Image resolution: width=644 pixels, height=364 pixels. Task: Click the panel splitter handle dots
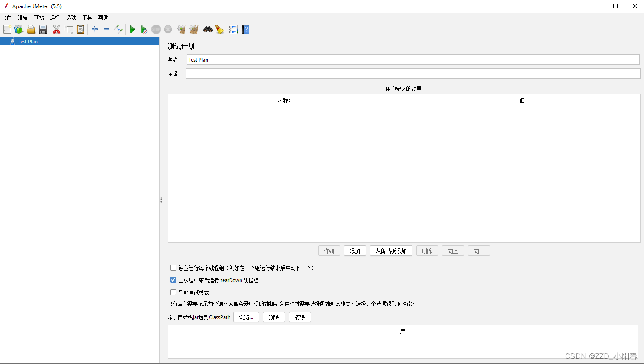[161, 200]
